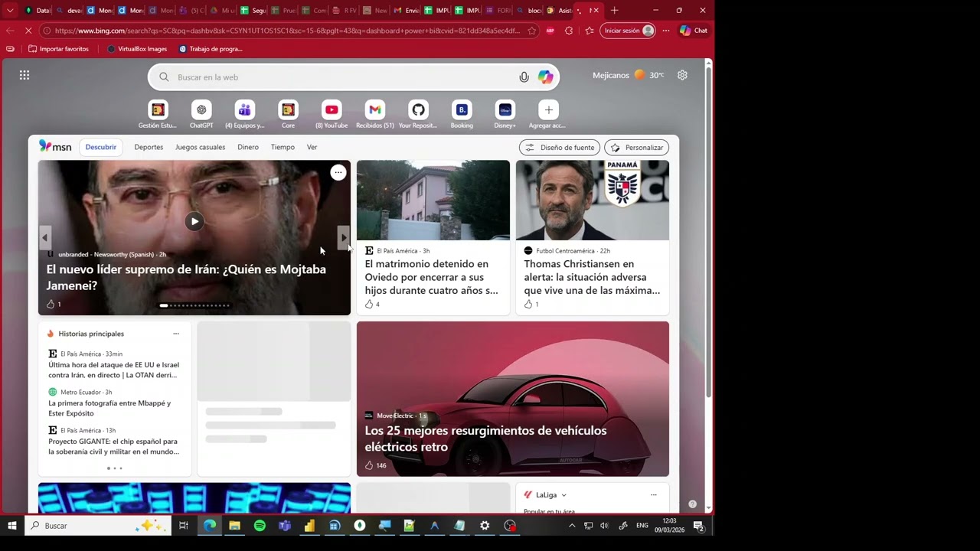Open browser extensions icon in toolbar

[568, 31]
